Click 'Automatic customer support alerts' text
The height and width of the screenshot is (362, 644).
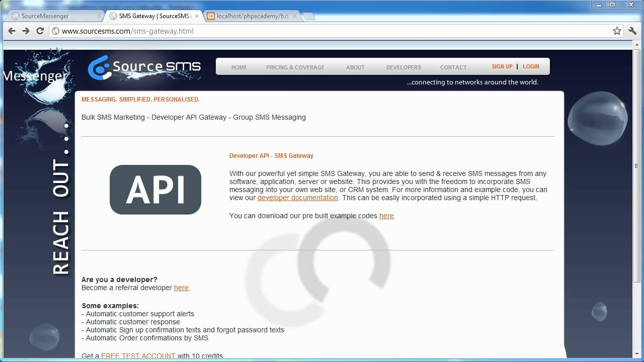138,314
